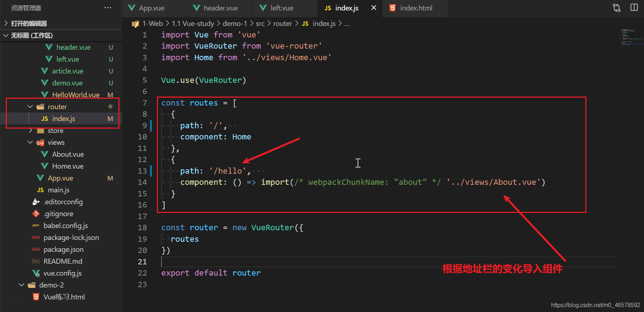The height and width of the screenshot is (312, 644).
Task: Click the Vue icon beside header.vue in tree
Action: 49,47
